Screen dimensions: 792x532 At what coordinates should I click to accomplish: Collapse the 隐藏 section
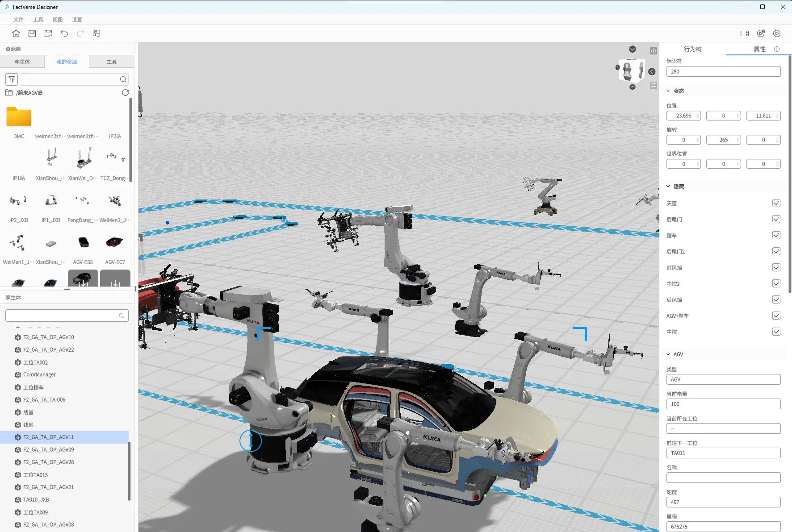[x=668, y=187]
